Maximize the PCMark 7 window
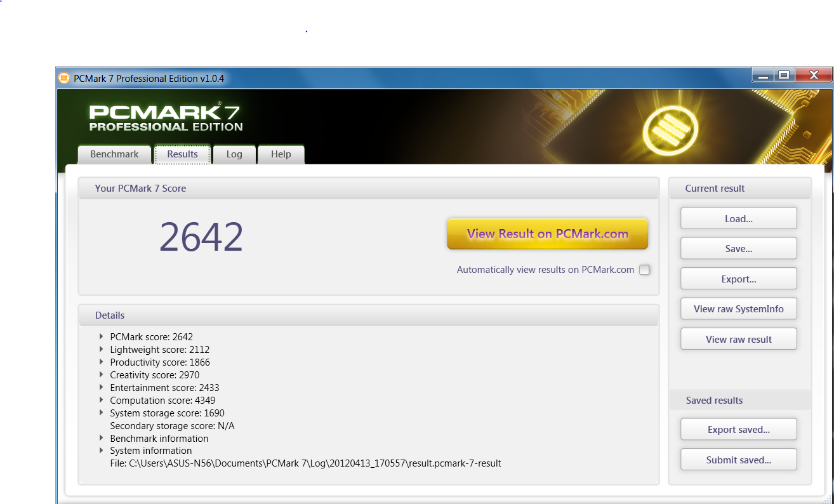 point(784,76)
